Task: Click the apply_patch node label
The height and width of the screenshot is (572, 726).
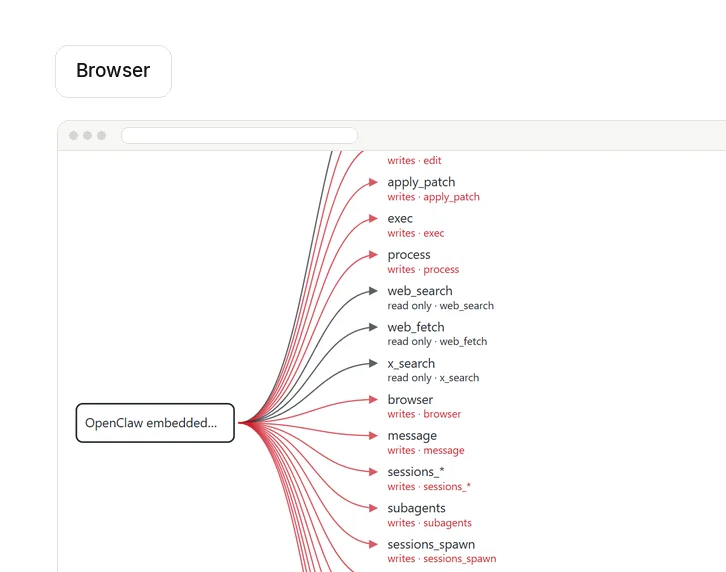Action: [421, 182]
